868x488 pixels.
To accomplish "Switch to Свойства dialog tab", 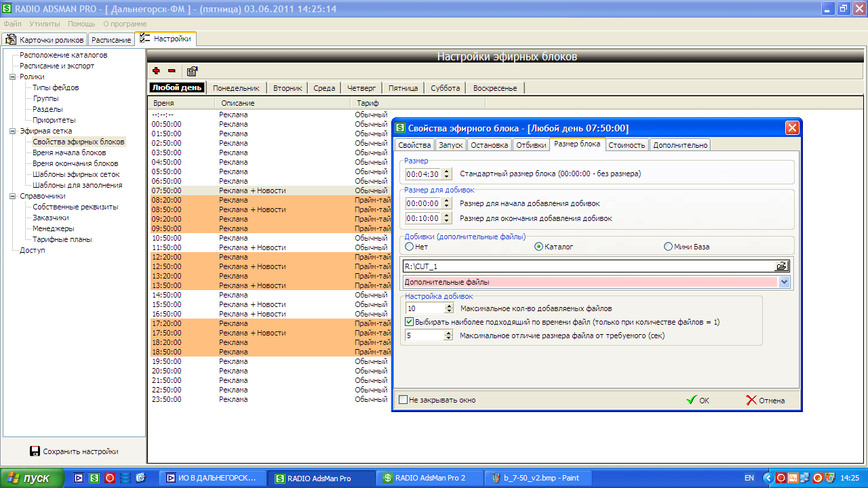I will coord(414,145).
